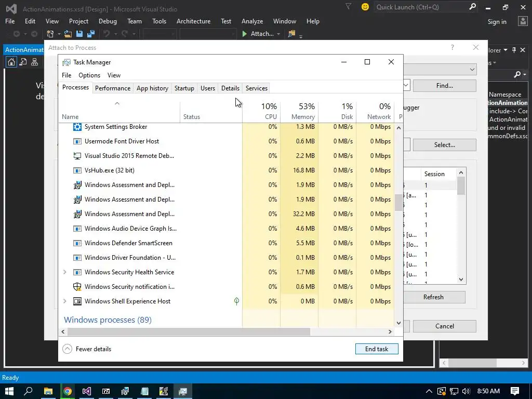Click the green Attach start arrow

244,34
